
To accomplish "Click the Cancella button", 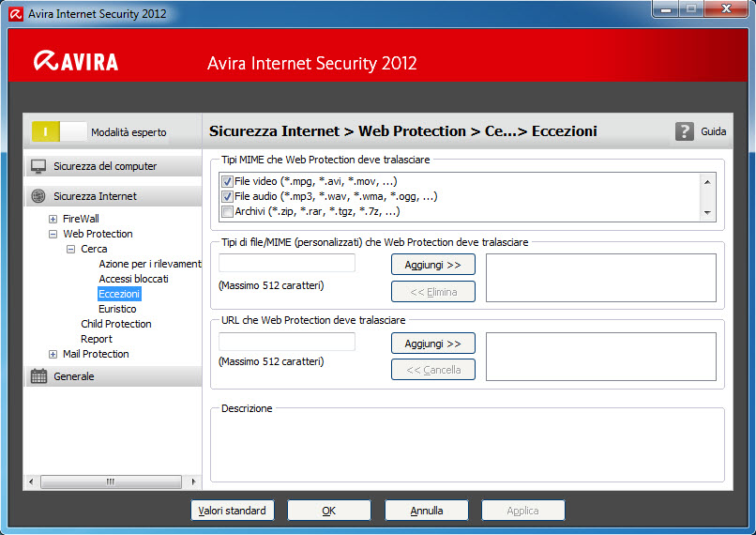I will click(433, 370).
